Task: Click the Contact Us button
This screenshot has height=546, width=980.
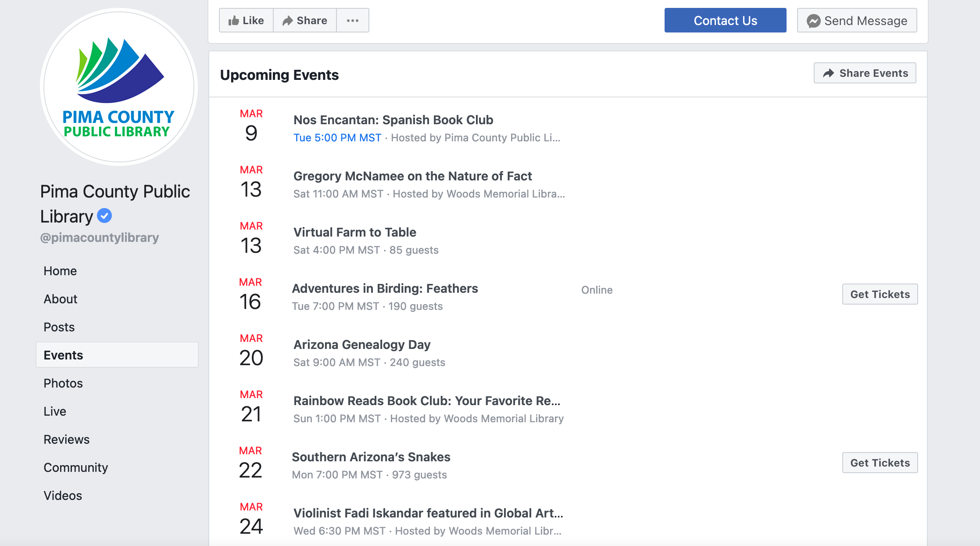Action: pos(725,20)
